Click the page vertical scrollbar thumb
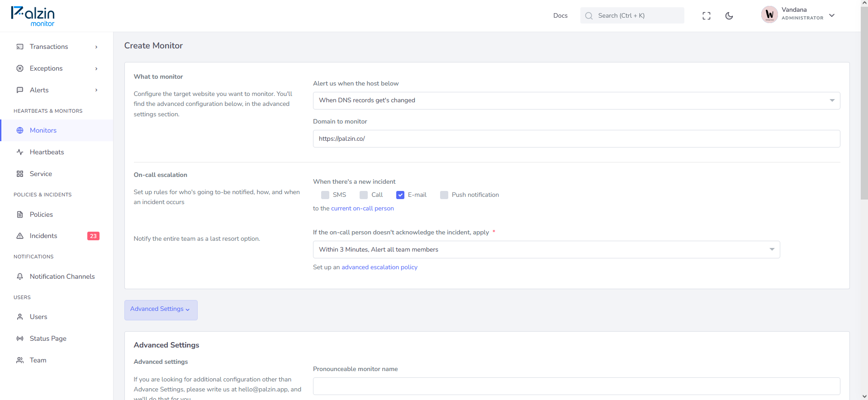868x400 pixels. point(864,103)
